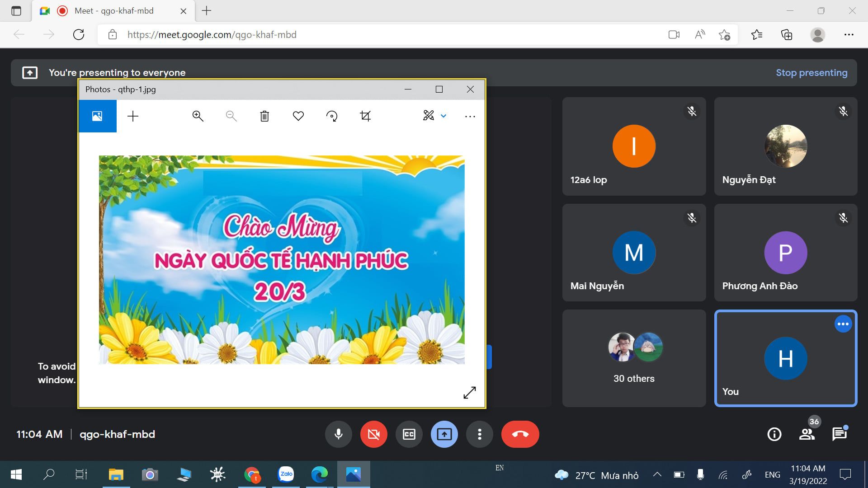Open More options in the Meet control bar
This screenshot has width=868, height=488.
[479, 434]
